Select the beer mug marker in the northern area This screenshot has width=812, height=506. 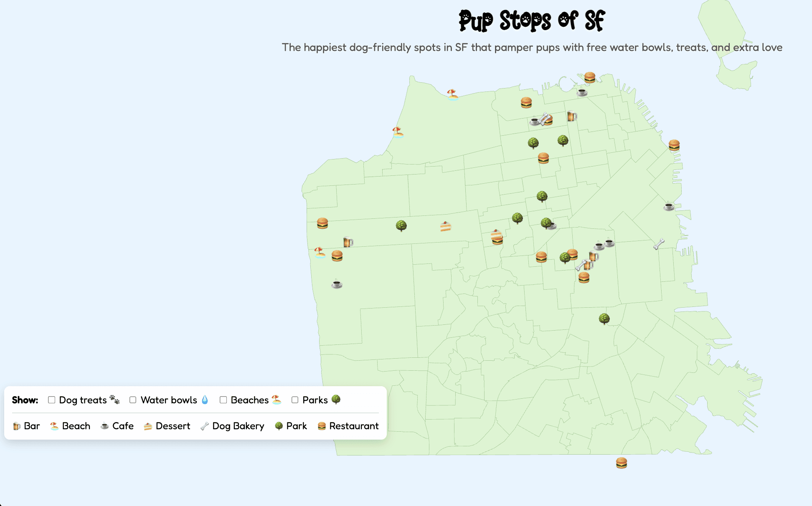(x=572, y=116)
